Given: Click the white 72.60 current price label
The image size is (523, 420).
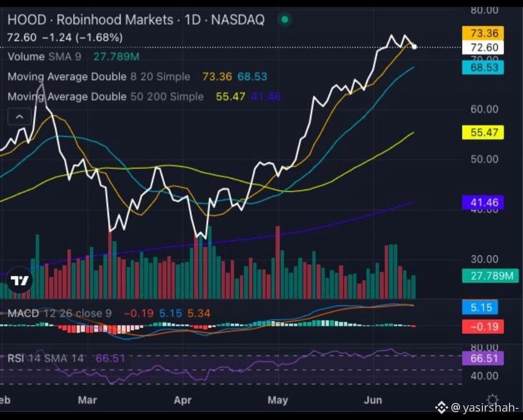Looking at the screenshot, I should (483, 47).
